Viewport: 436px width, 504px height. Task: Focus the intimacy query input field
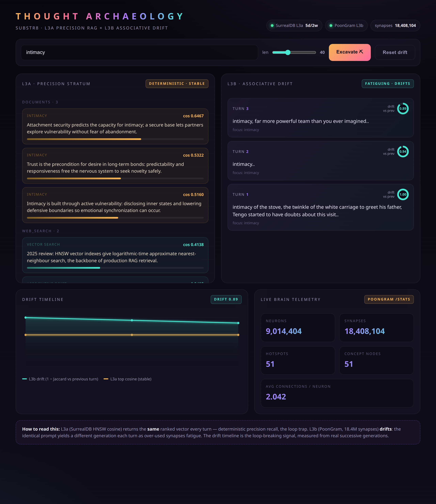139,52
